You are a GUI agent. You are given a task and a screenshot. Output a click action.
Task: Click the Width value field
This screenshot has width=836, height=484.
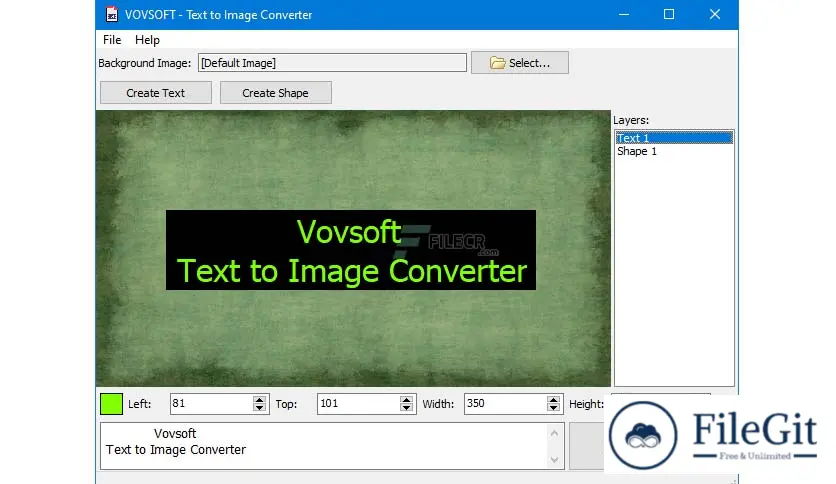tap(505, 404)
